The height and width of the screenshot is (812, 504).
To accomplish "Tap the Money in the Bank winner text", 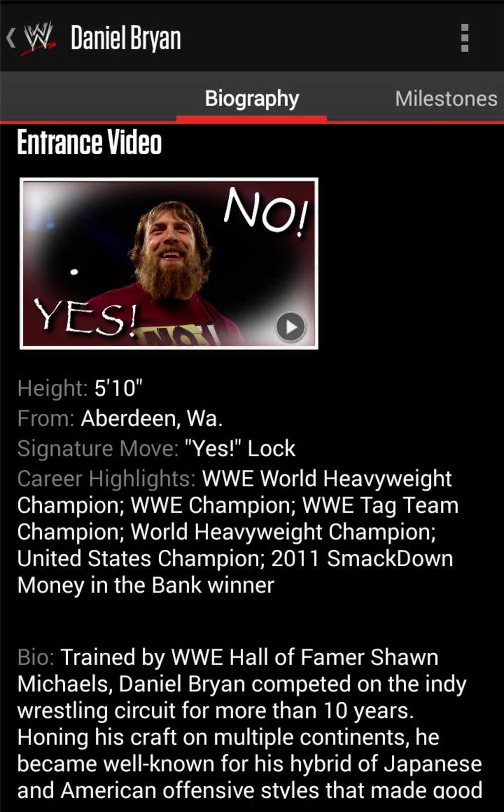I will 146,585.
